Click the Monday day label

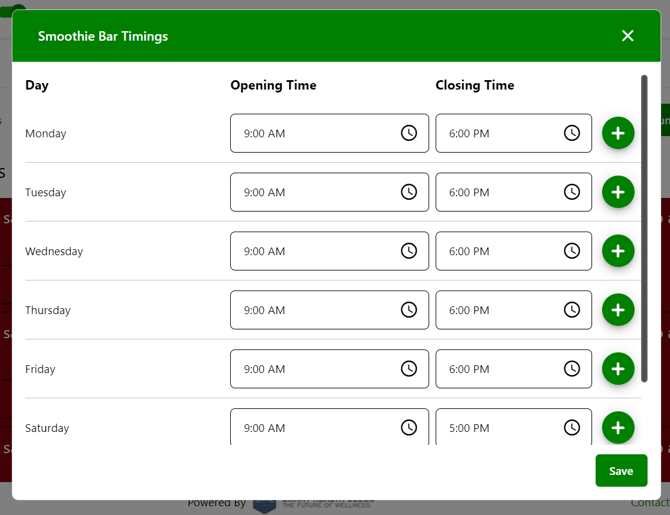pyautogui.click(x=46, y=133)
